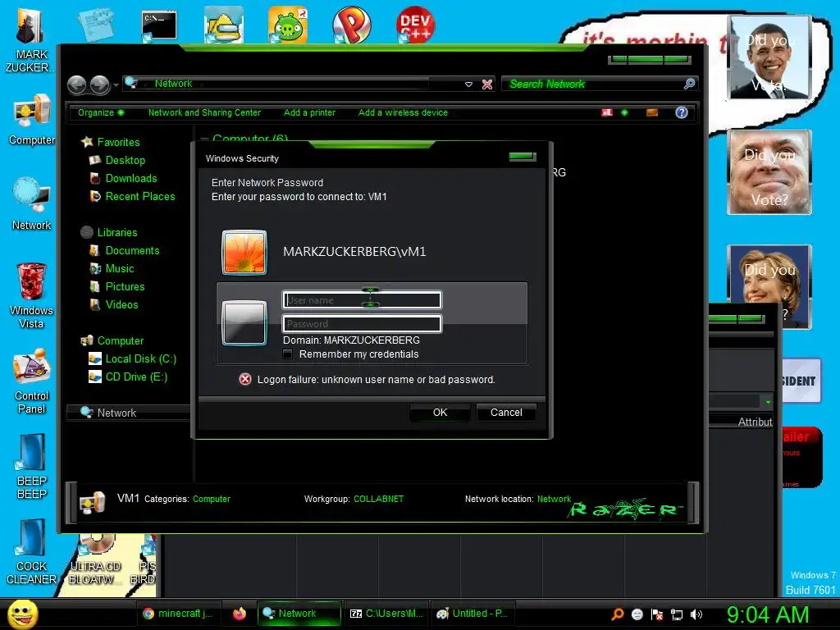Open the COCK CLEANER desktop shortcut
The image size is (840, 630).
coord(32,552)
